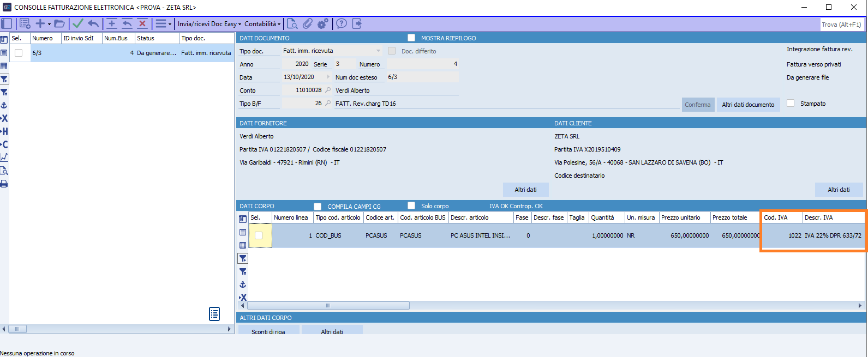Click the Altri dati documento button

(748, 105)
